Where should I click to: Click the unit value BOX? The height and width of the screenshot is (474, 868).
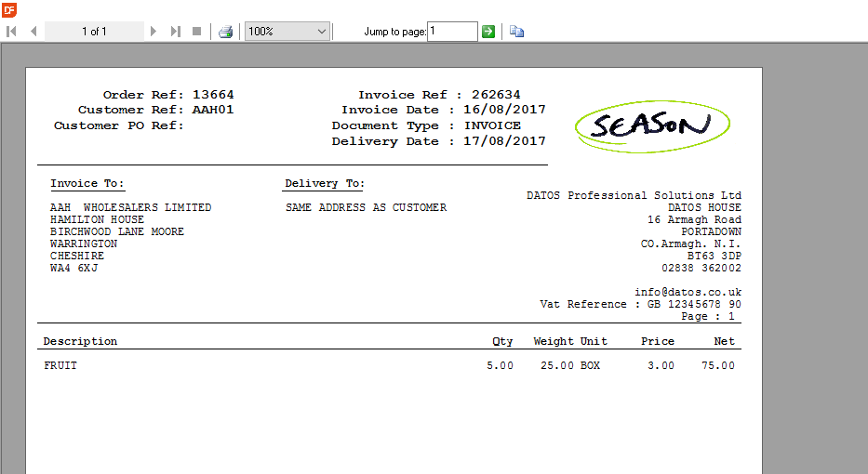[x=590, y=365]
